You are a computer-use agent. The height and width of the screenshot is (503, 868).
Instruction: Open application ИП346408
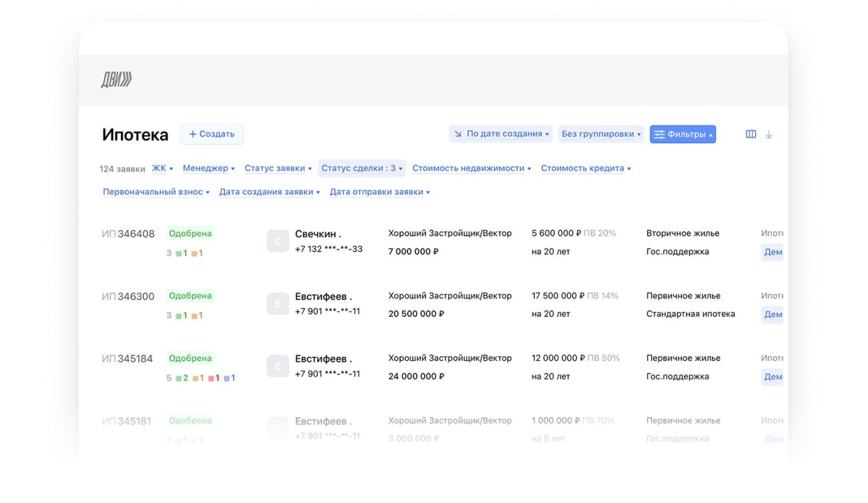pos(128,234)
